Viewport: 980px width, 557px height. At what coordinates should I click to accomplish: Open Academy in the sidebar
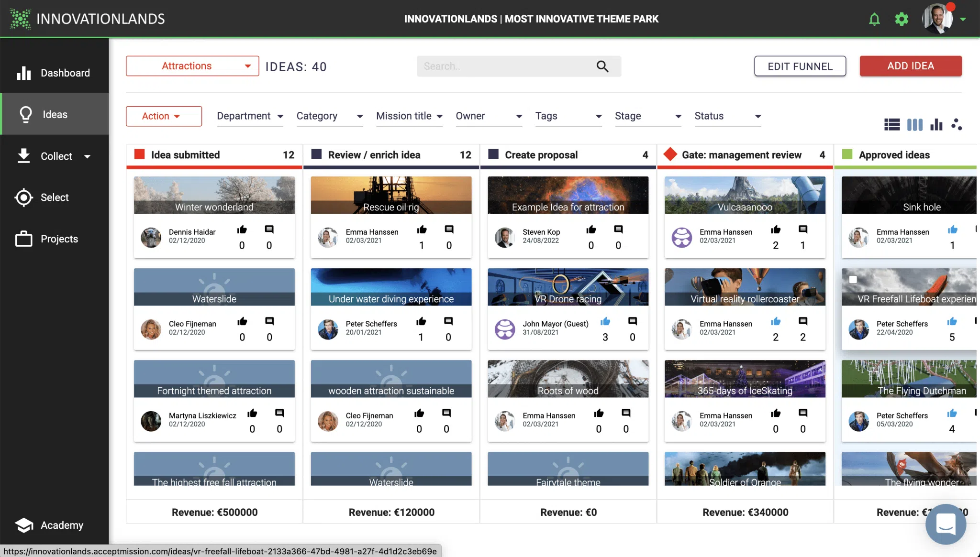point(55,525)
